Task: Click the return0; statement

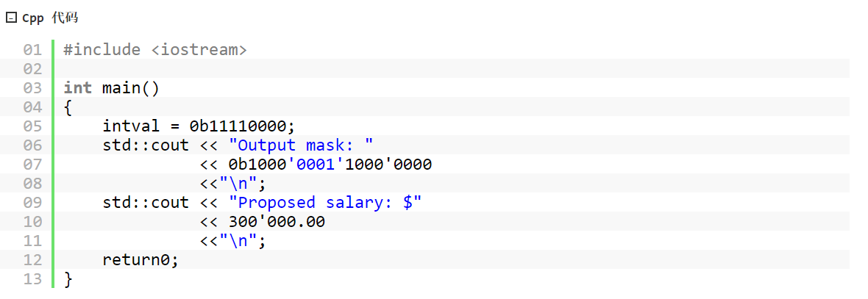Action: (x=140, y=260)
